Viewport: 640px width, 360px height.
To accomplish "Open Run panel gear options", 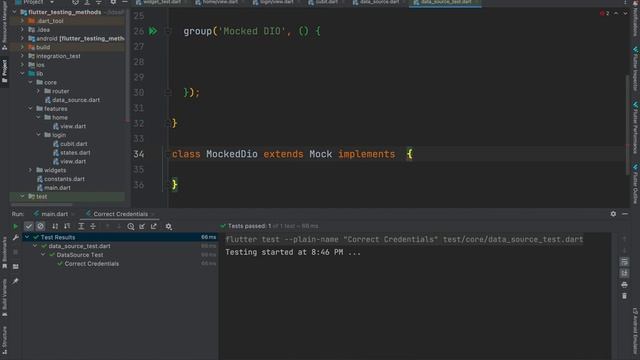I will [x=613, y=213].
